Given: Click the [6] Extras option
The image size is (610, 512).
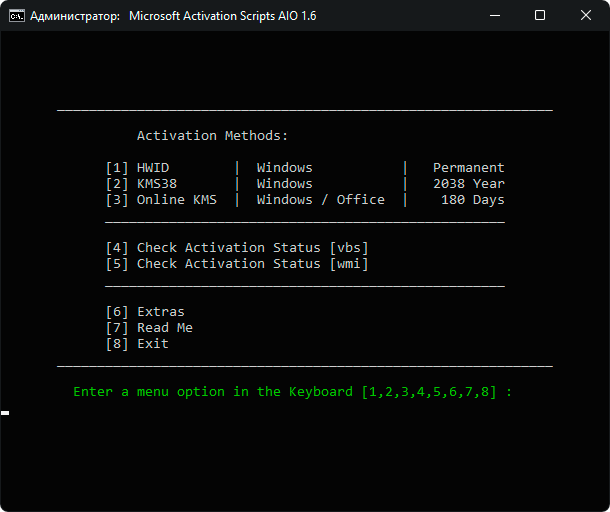Looking at the screenshot, I should coord(145,312).
